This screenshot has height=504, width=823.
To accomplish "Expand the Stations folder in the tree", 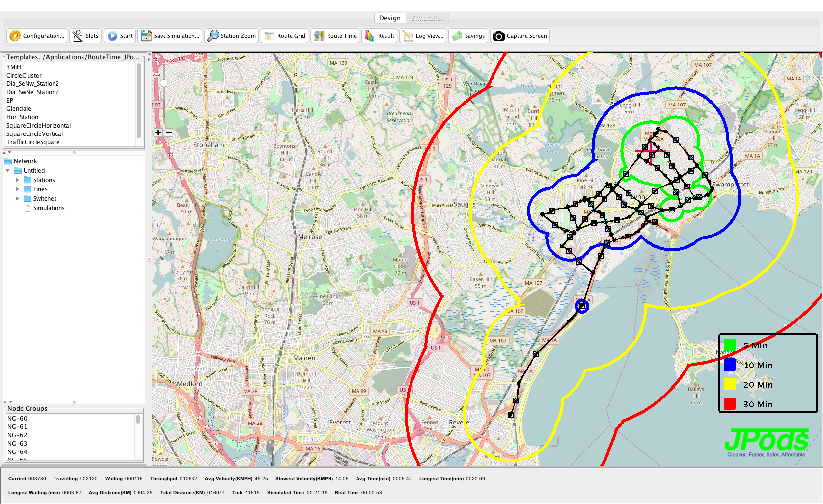I will point(18,180).
